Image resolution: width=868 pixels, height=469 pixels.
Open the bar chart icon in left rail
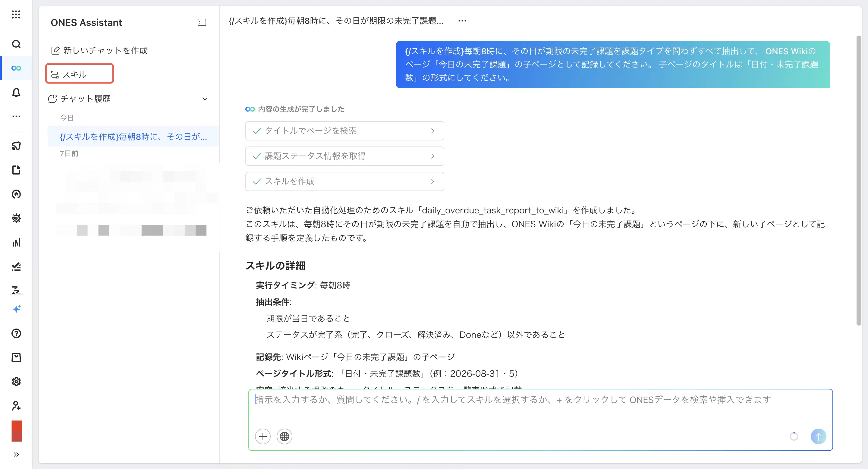coord(16,243)
